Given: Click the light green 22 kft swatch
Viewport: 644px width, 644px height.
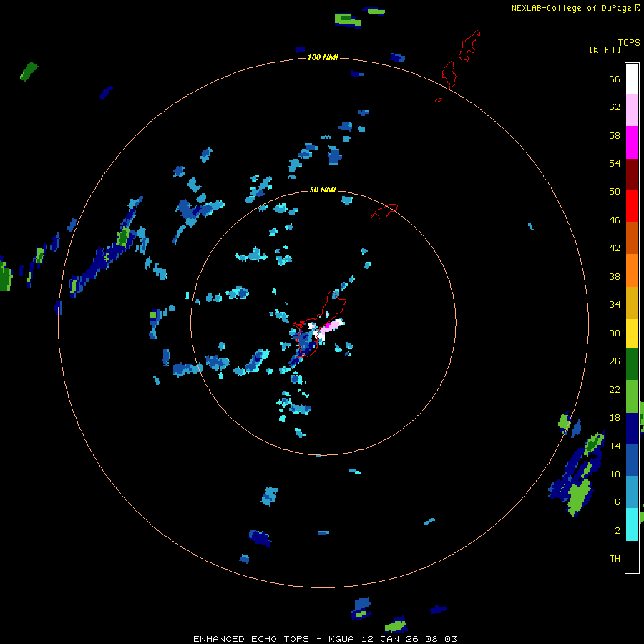Looking at the screenshot, I should (x=632, y=396).
